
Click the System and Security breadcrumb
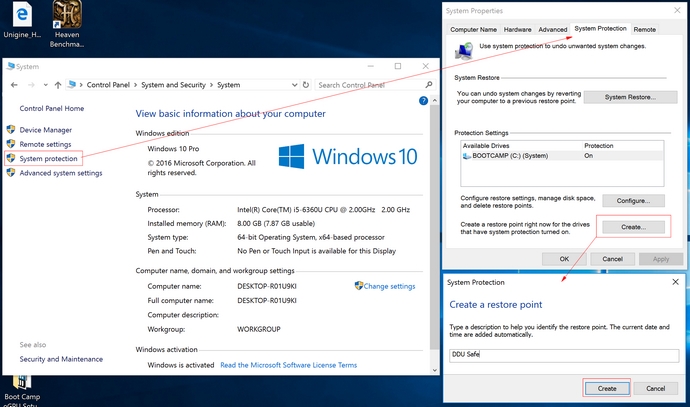[x=173, y=85]
